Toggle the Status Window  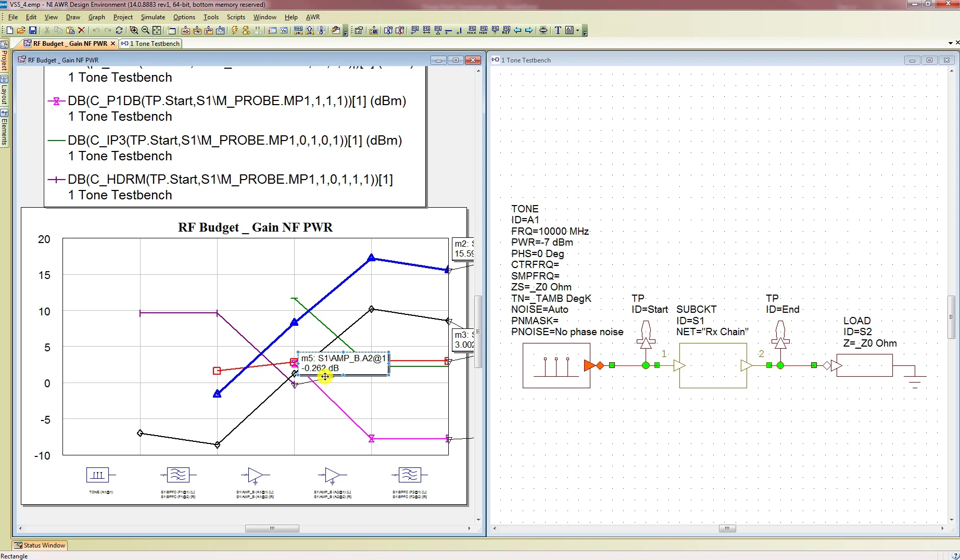point(40,545)
